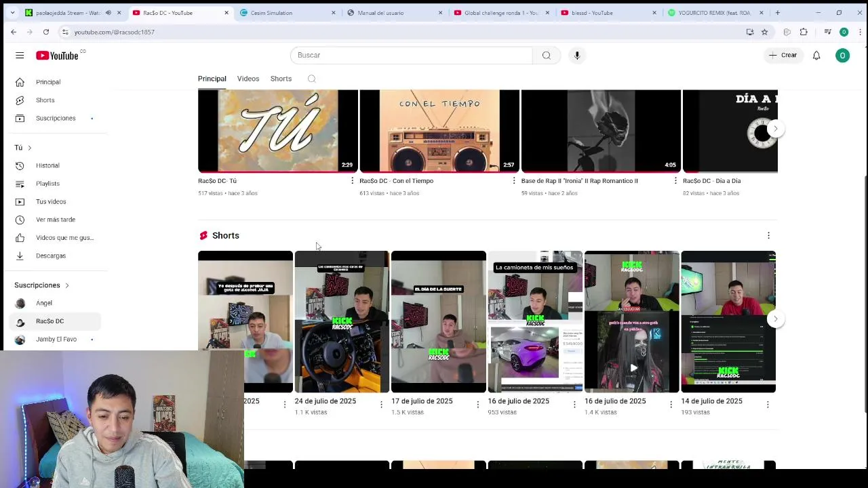The image size is (868, 488).
Task: Open options menu for Con el Tiempo
Action: coord(513,181)
